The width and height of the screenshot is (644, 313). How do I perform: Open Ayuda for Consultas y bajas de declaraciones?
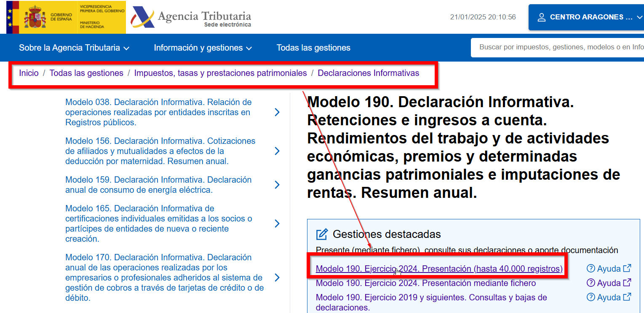point(609,297)
